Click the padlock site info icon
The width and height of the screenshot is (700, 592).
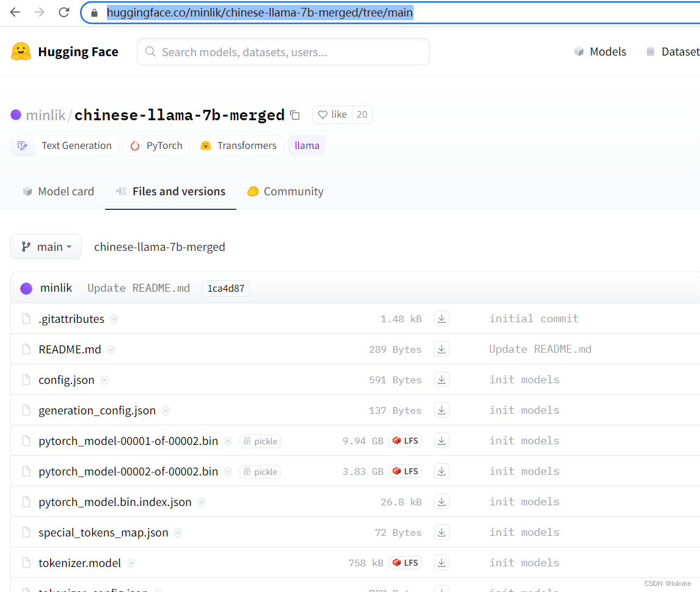coord(94,12)
